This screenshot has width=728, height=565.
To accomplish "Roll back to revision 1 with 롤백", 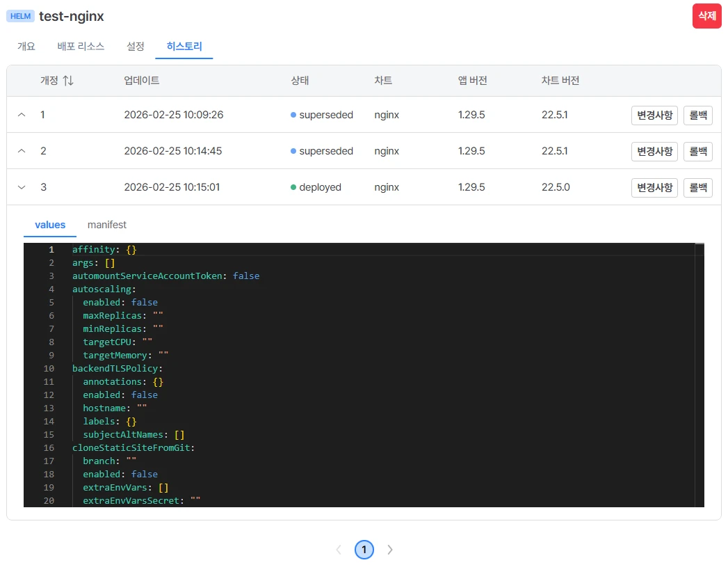I will point(698,116).
